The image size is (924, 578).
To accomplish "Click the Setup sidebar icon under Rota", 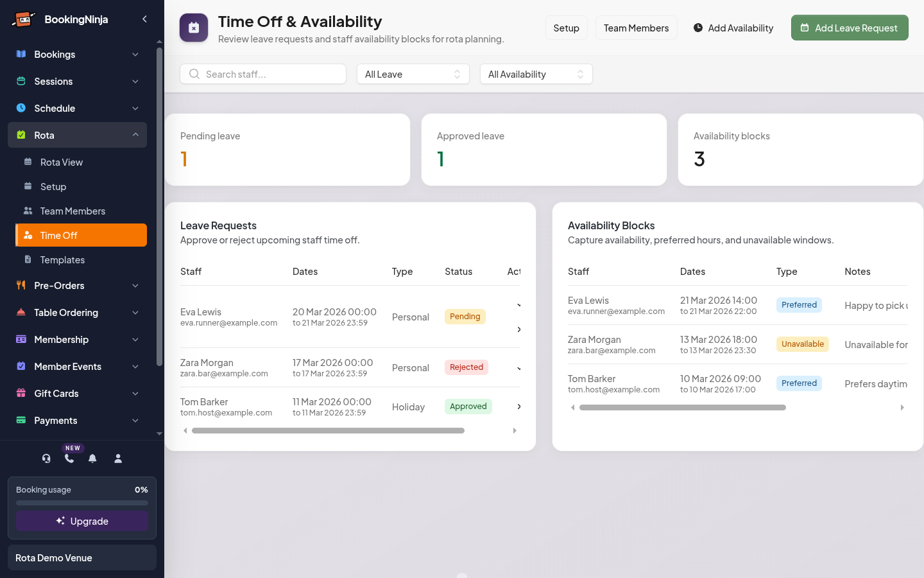I will click(x=28, y=186).
